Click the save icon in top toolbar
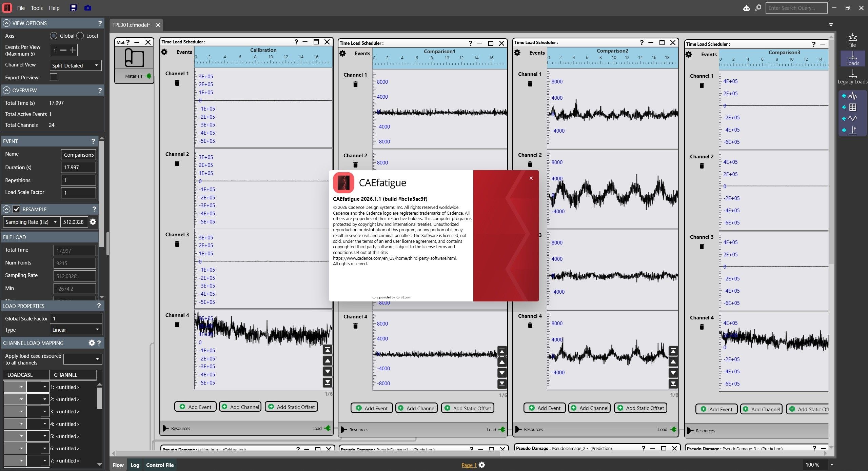 pyautogui.click(x=73, y=8)
